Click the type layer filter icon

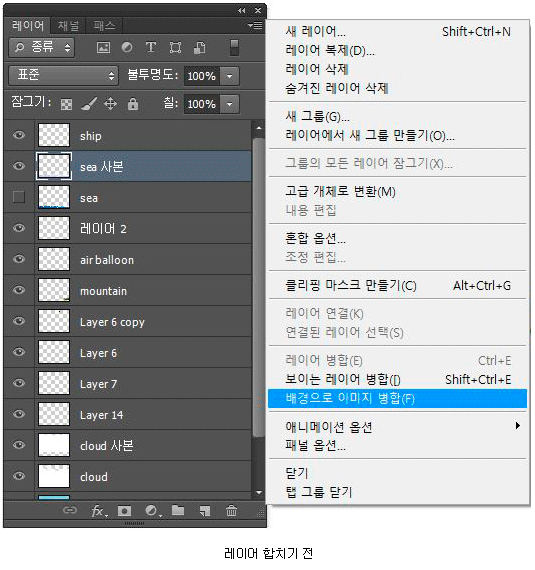coord(151,47)
